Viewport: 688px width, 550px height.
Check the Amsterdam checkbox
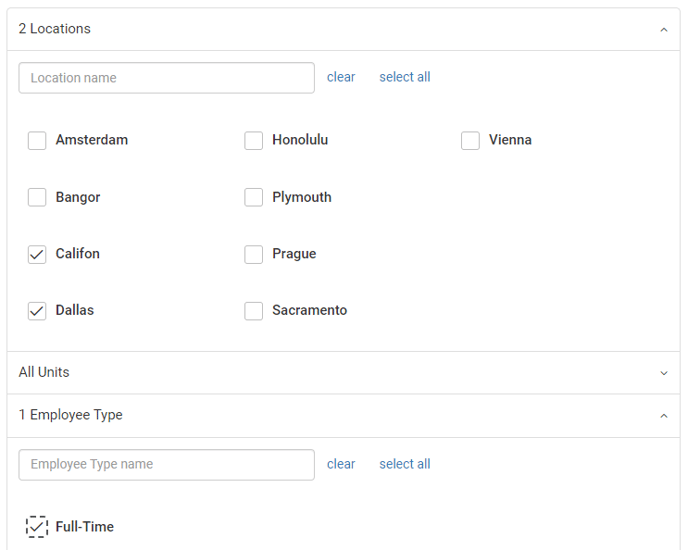pos(37,141)
